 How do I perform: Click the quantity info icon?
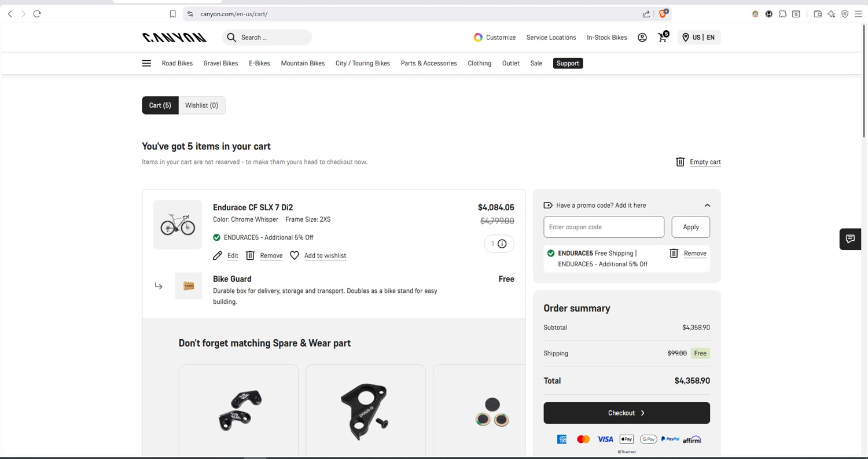502,244
